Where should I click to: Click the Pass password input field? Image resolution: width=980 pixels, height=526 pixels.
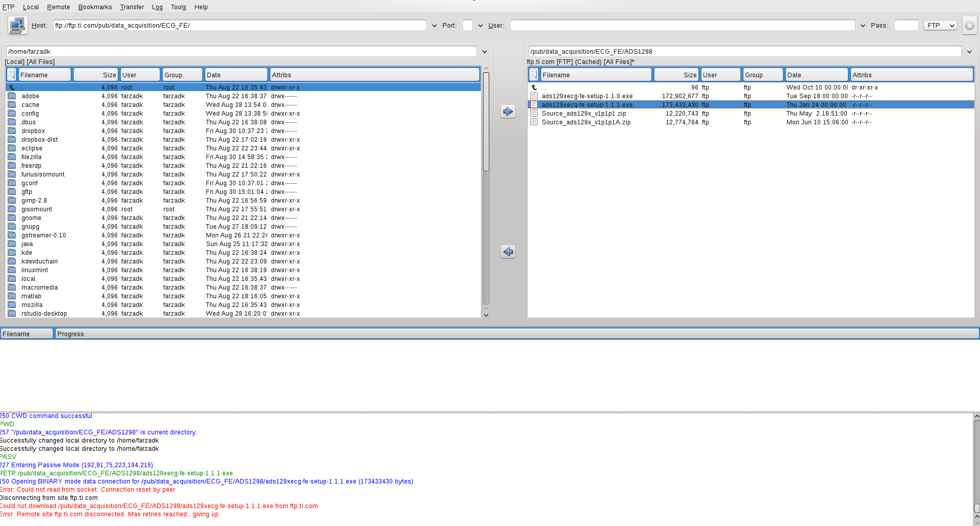tap(906, 26)
